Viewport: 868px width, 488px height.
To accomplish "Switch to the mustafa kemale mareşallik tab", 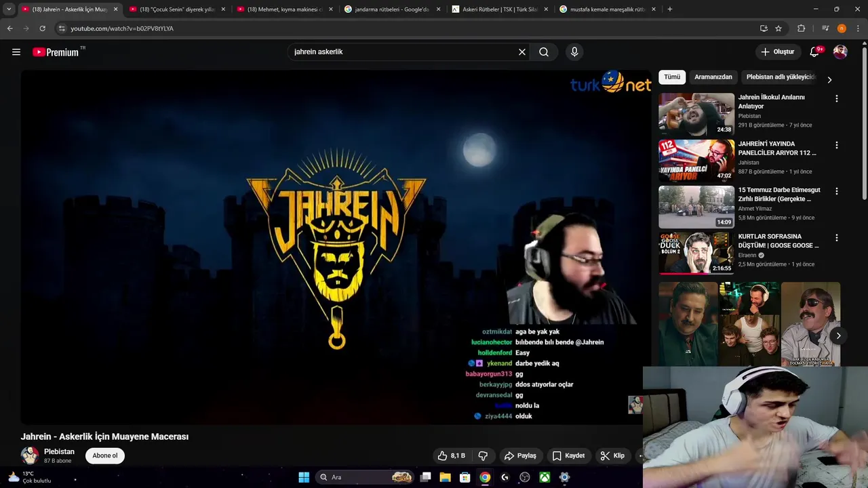I will [608, 9].
